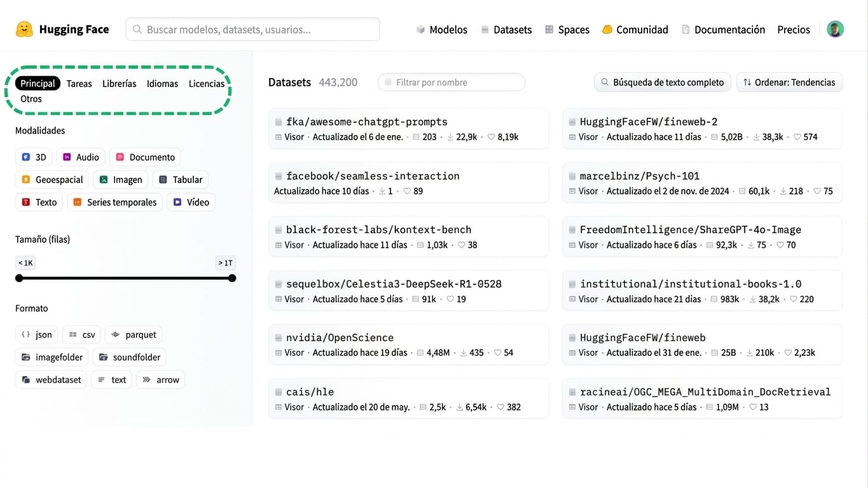This screenshot has width=868, height=488.
Task: Click the Series temporales icon
Action: click(78, 202)
